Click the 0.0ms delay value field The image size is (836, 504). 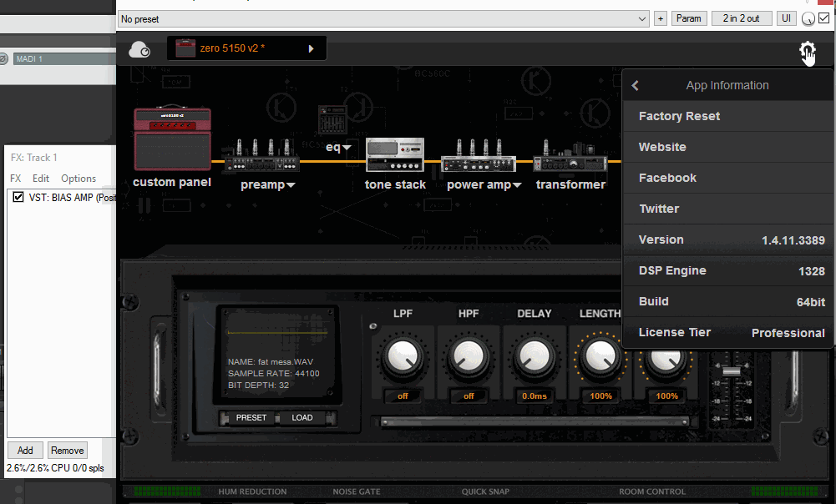click(535, 396)
